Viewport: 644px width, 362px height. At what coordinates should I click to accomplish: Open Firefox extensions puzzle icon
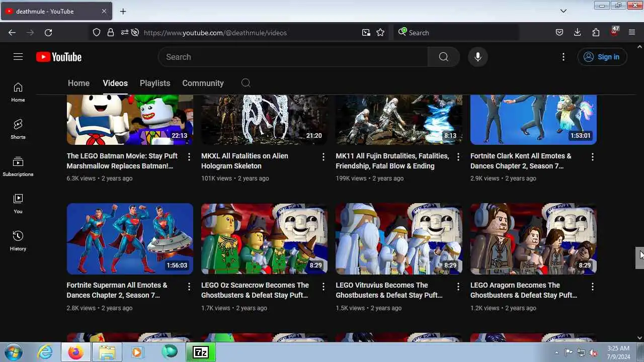point(596,32)
